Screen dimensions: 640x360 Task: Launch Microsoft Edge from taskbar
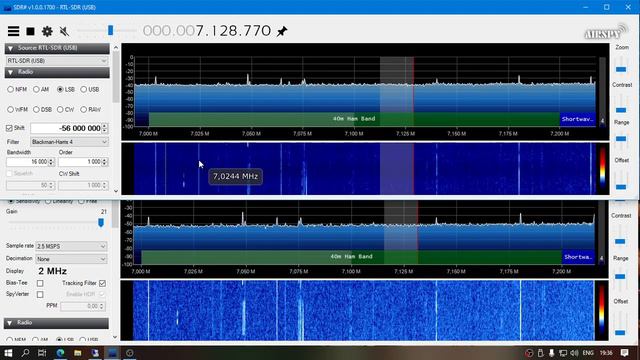click(60, 353)
